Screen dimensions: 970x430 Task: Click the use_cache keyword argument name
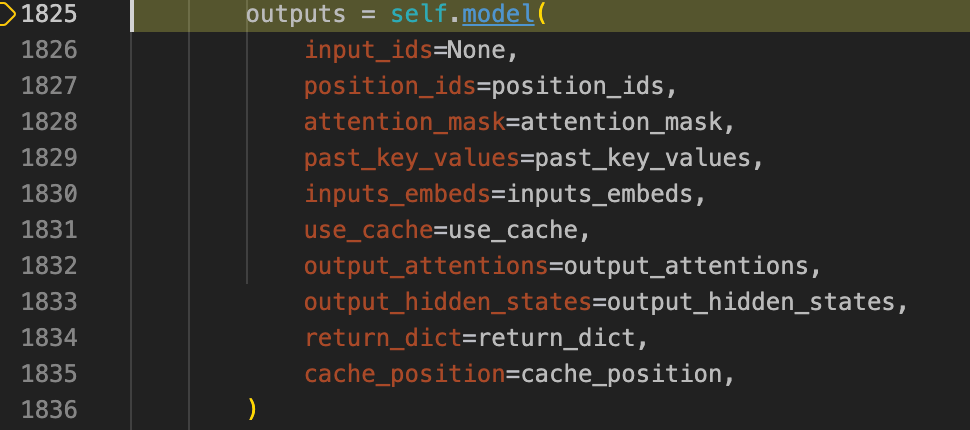pyautogui.click(x=368, y=230)
